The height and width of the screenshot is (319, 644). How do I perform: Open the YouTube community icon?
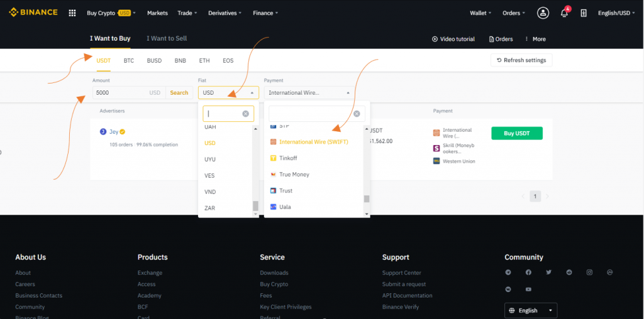pos(528,289)
